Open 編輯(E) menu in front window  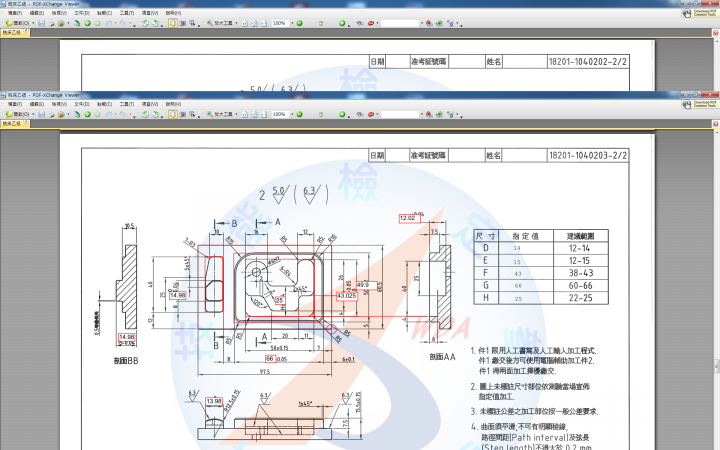pyautogui.click(x=37, y=104)
